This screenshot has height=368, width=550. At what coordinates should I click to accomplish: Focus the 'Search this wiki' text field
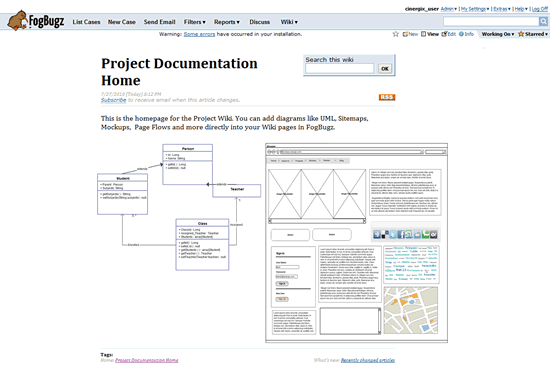[340, 68]
